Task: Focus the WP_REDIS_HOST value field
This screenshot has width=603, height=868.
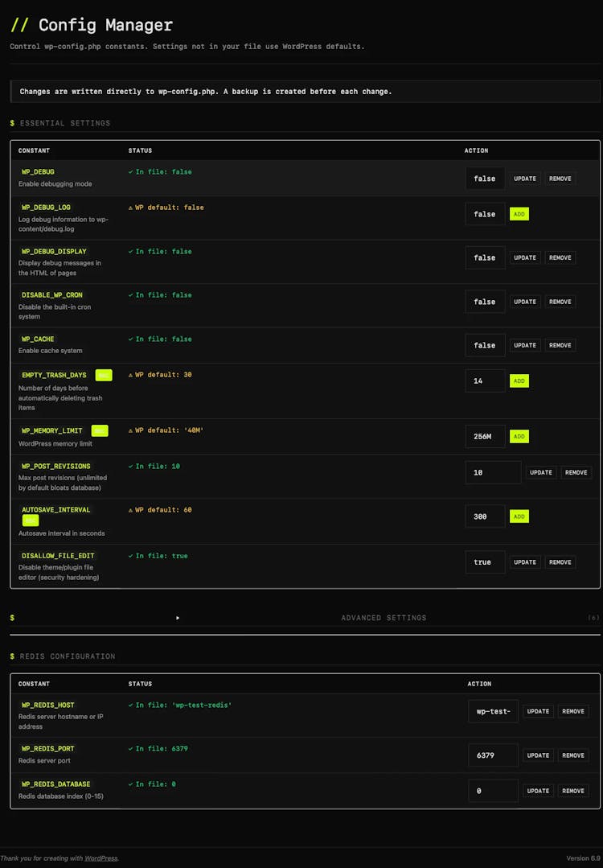Action: (493, 711)
